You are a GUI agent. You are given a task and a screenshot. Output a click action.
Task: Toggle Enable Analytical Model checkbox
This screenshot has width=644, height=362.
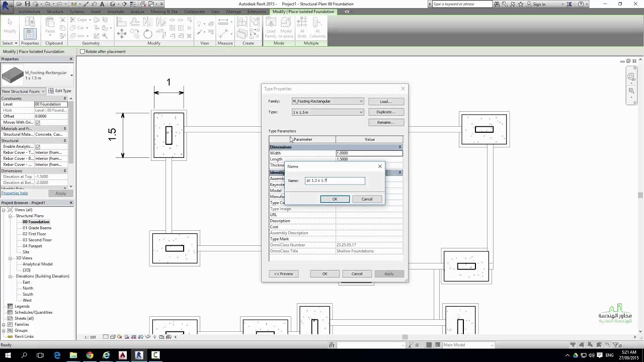[x=38, y=146]
